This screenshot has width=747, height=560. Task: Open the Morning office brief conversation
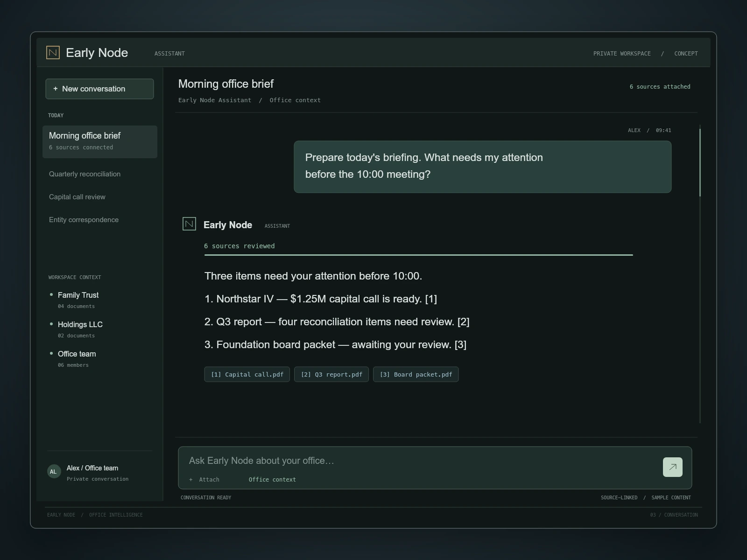coord(100,141)
